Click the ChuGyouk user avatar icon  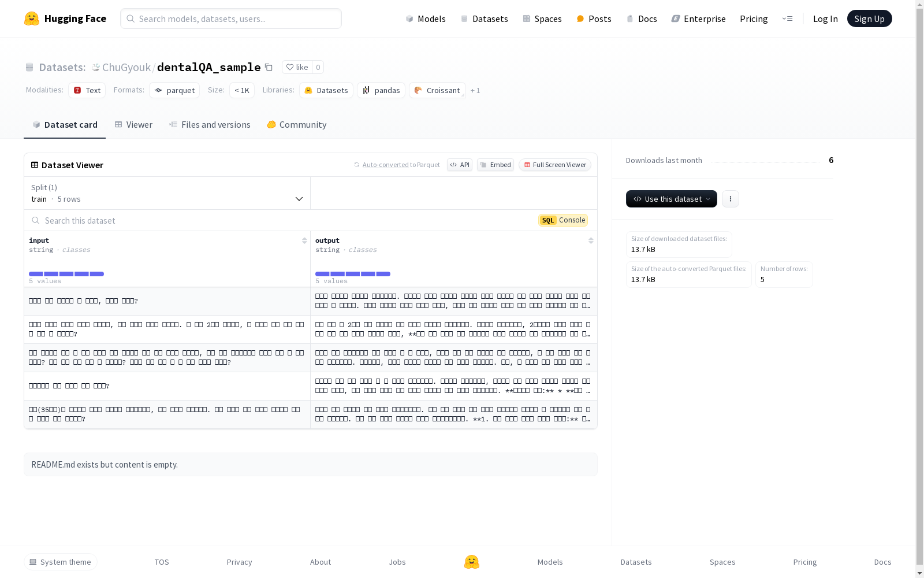coord(95,67)
